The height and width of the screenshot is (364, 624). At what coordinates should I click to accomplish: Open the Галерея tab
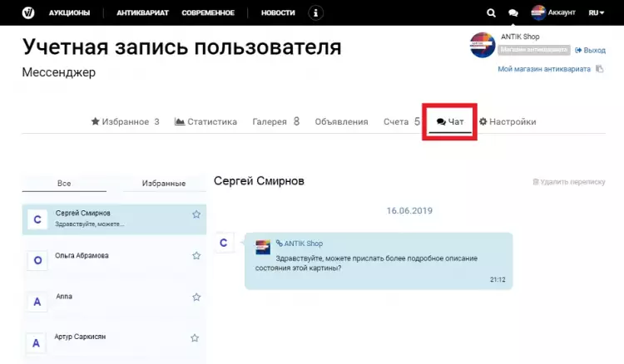tap(275, 121)
